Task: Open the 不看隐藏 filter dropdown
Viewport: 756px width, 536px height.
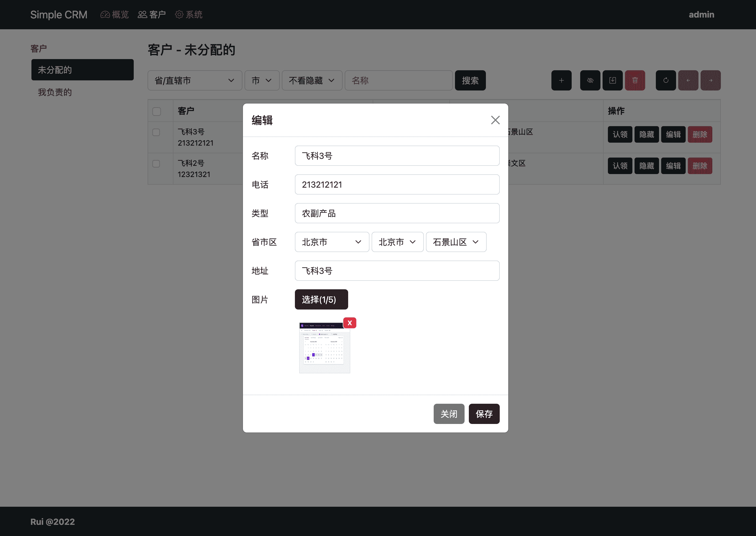Action: point(312,81)
